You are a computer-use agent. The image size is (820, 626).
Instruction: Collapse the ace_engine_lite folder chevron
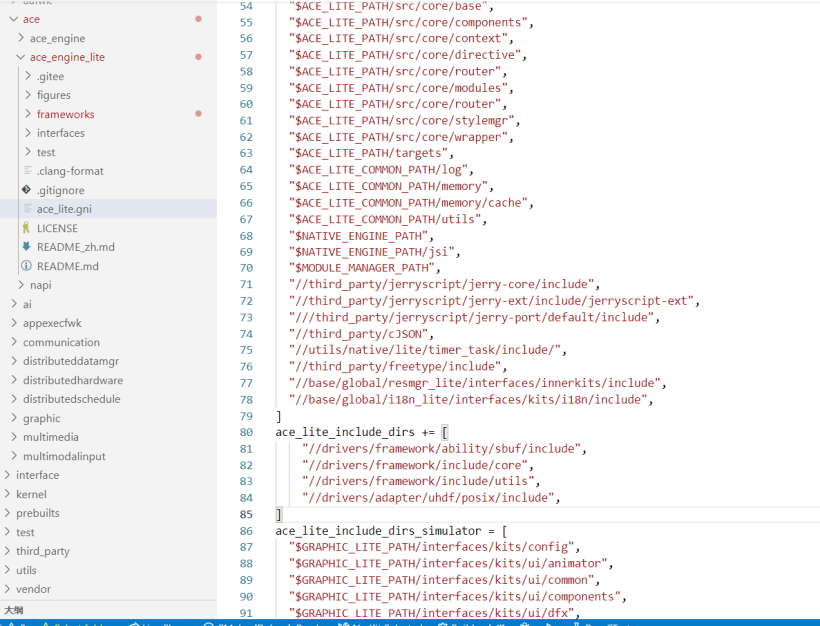pyautogui.click(x=21, y=57)
